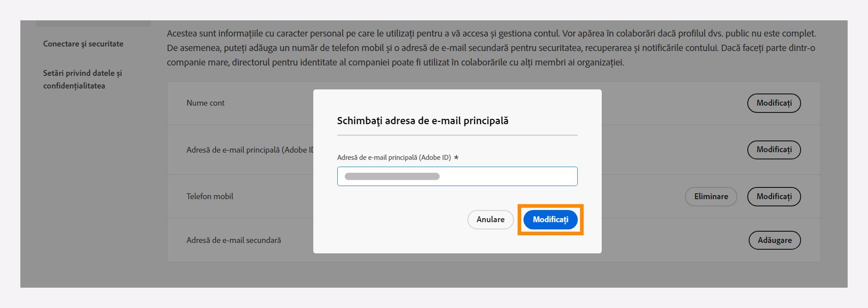The image size is (868, 308).
Task: Click Modificați next to Telefon mobil
Action: click(774, 196)
